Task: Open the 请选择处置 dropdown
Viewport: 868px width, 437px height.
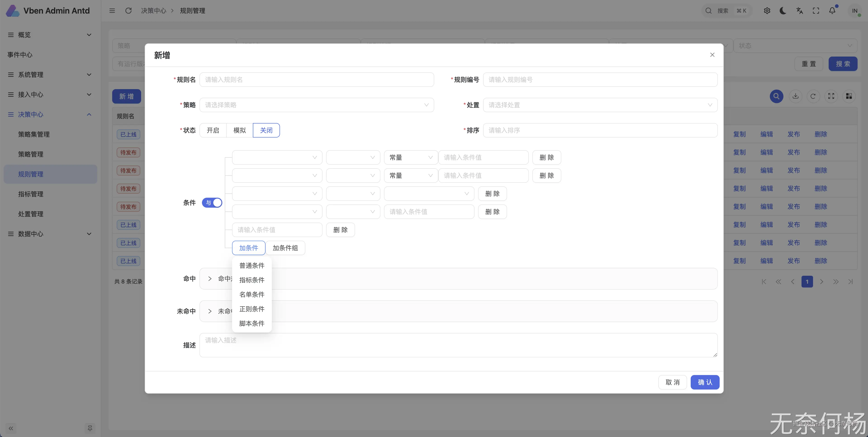Action: (600, 105)
